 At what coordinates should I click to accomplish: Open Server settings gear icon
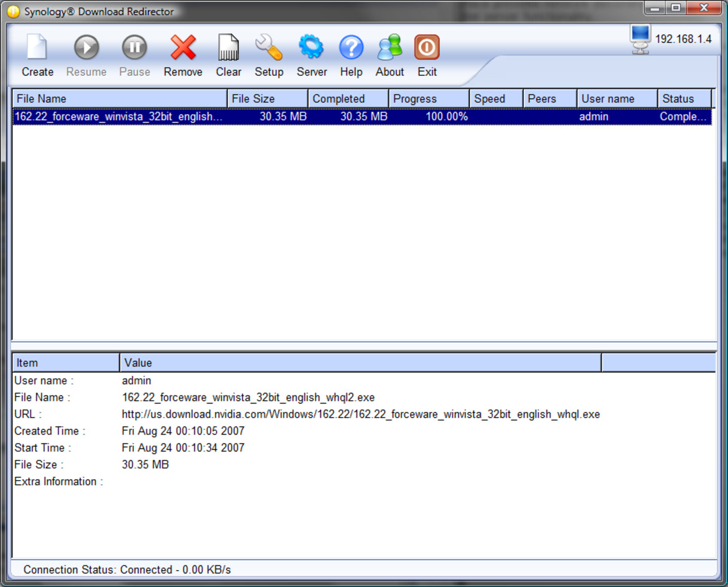311,47
